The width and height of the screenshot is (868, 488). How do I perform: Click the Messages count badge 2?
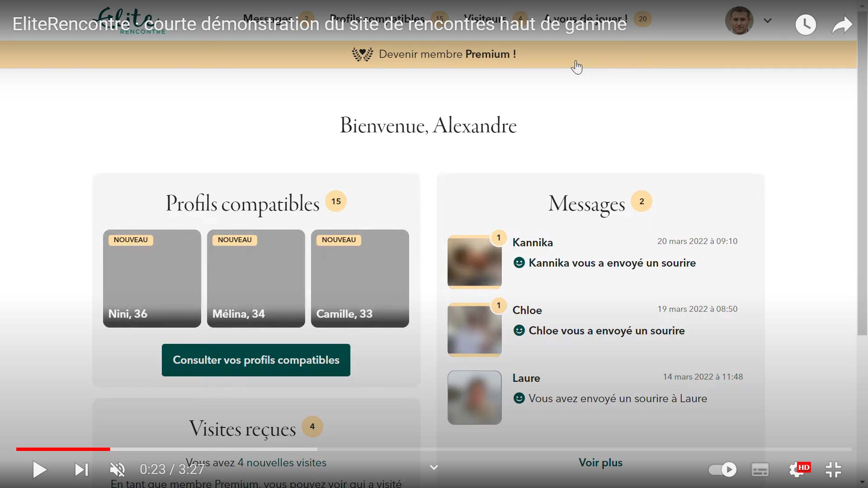click(x=642, y=202)
